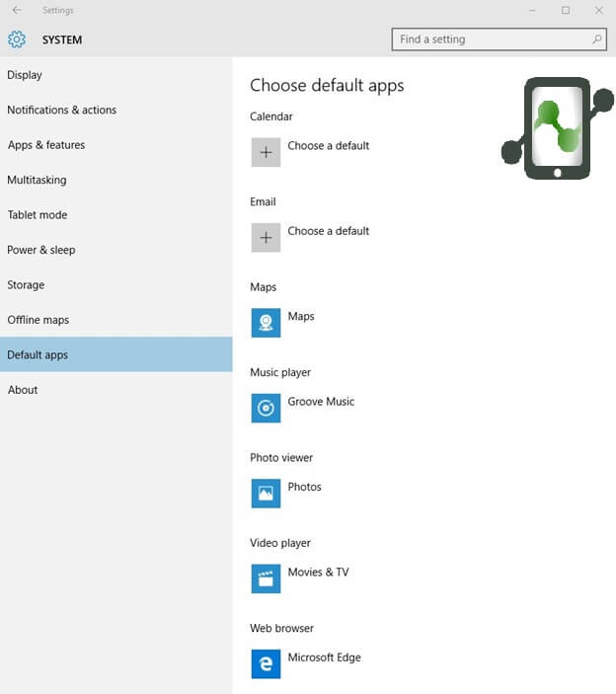The width and height of the screenshot is (616, 694).
Task: Click the Calendar plus icon
Action: pos(266,152)
